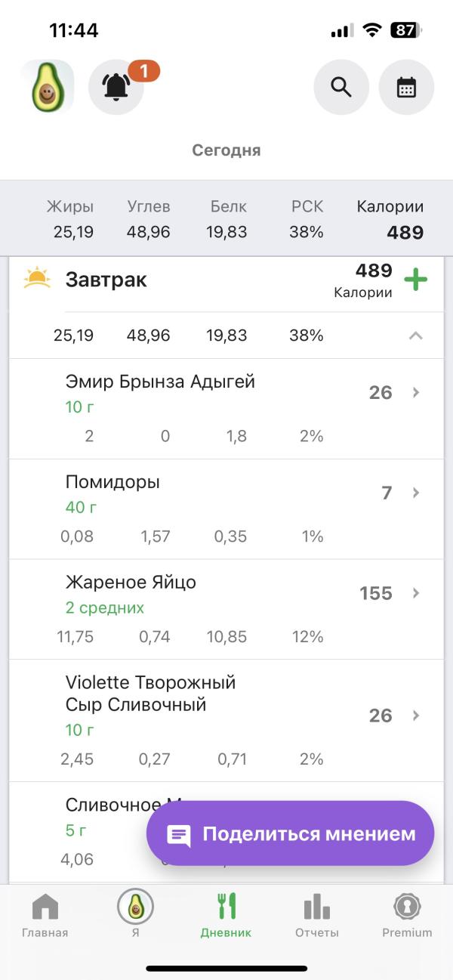453x980 pixels.
Task: Add food to Завтрак with green plus
Action: click(415, 280)
